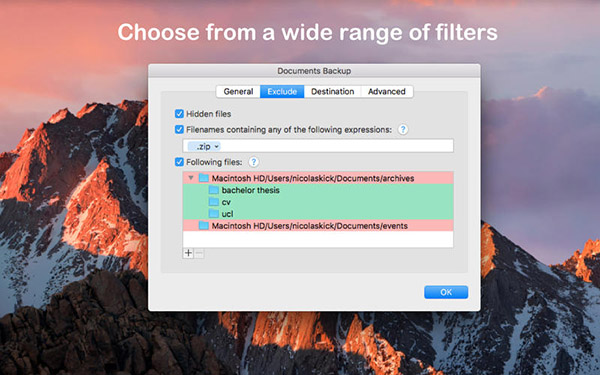Select the ucl folder row

click(318, 214)
